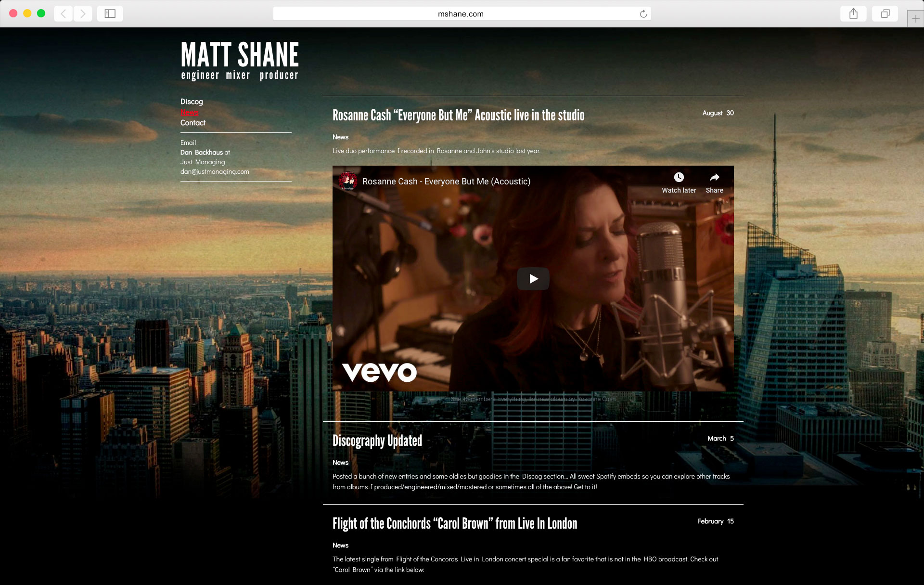
Task: Open the Flight of the Conchords post title
Action: coord(455,523)
